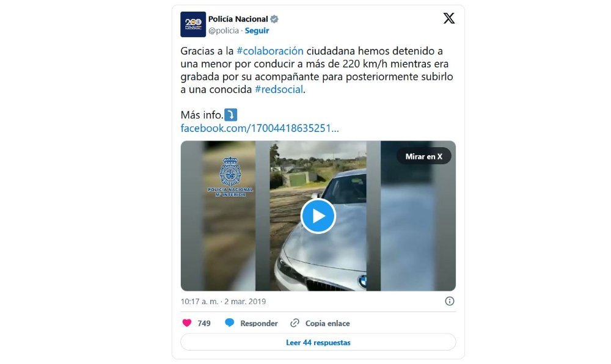Click the X logo icon
The height and width of the screenshot is (364, 611).
449,18
